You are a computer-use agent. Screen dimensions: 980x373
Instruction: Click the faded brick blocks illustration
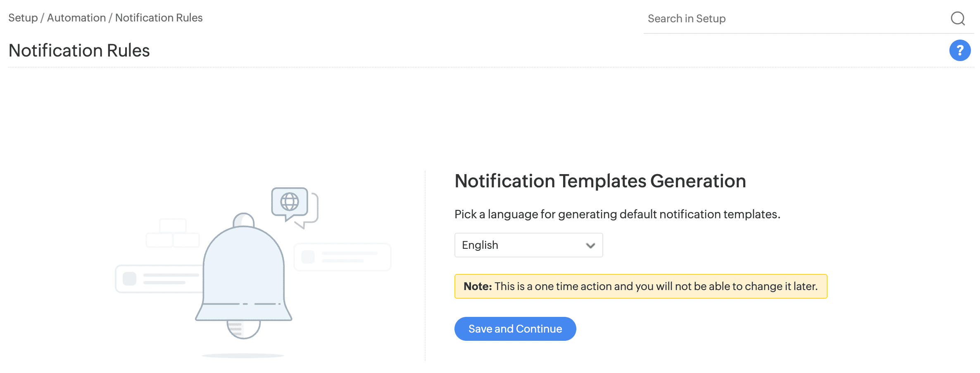coord(173,234)
